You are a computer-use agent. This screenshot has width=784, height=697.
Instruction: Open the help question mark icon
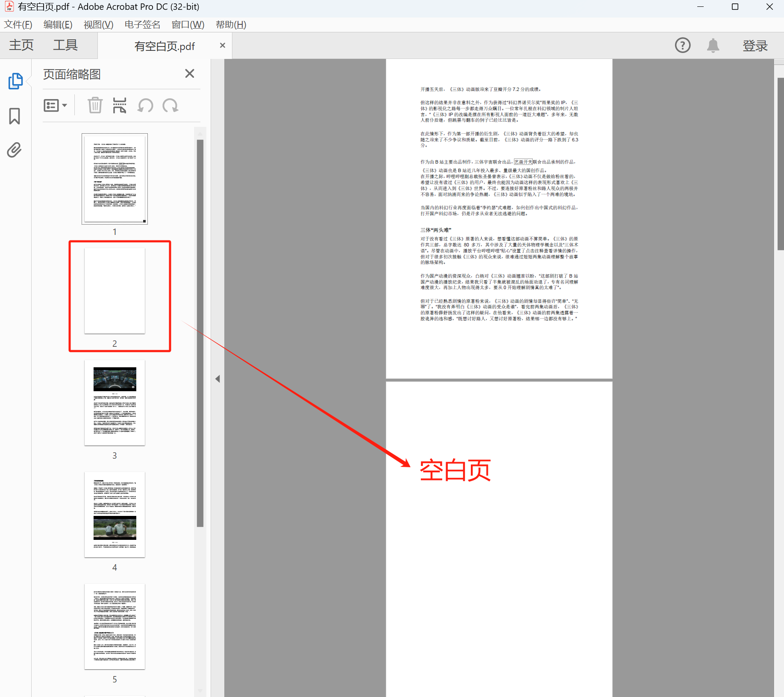(x=682, y=46)
